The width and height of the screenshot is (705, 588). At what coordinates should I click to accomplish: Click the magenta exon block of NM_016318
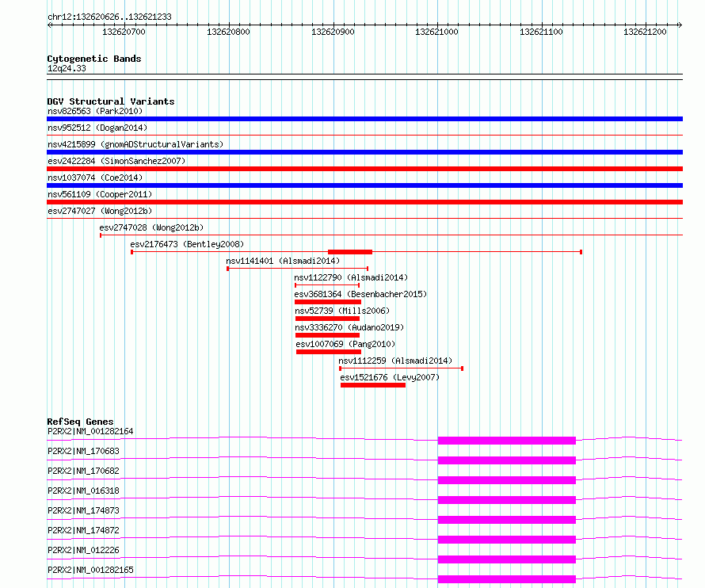507,500
